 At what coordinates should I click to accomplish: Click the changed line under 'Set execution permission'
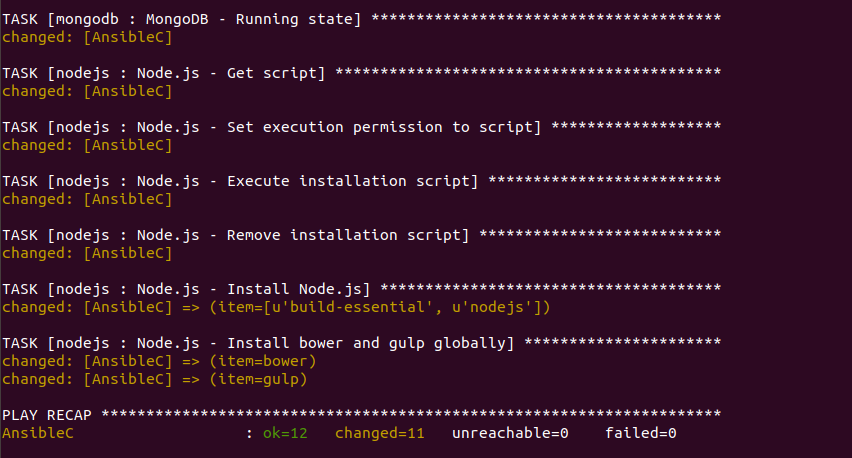[x=87, y=145]
